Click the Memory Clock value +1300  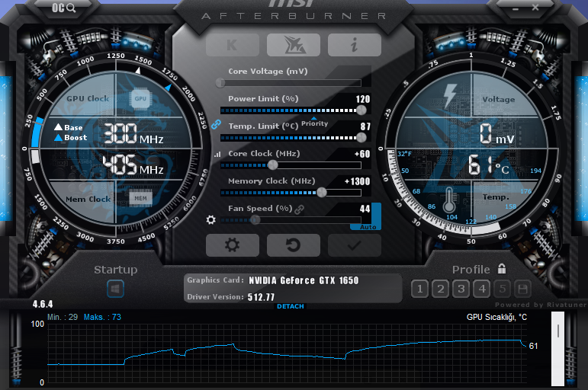click(x=358, y=182)
